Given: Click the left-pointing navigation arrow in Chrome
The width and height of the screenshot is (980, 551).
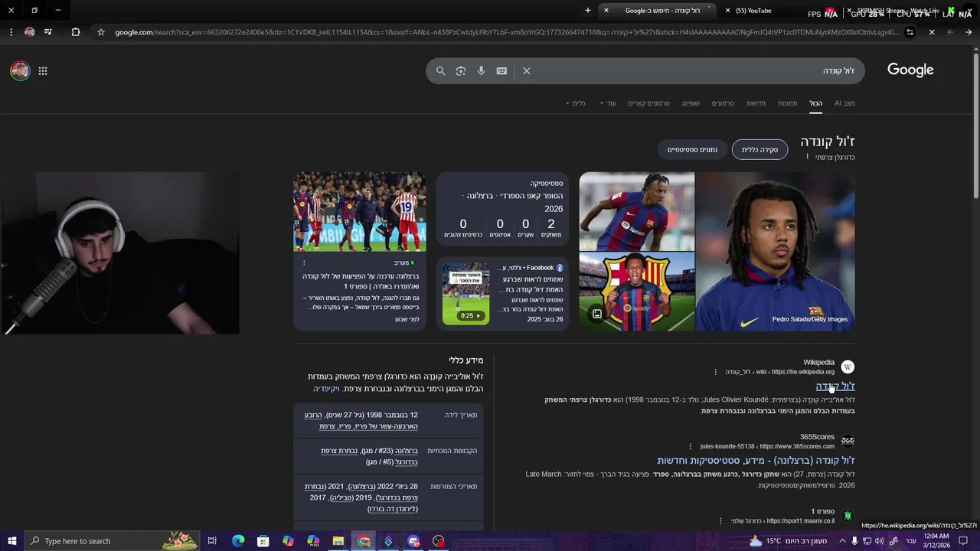Looking at the screenshot, I should [x=950, y=32].
